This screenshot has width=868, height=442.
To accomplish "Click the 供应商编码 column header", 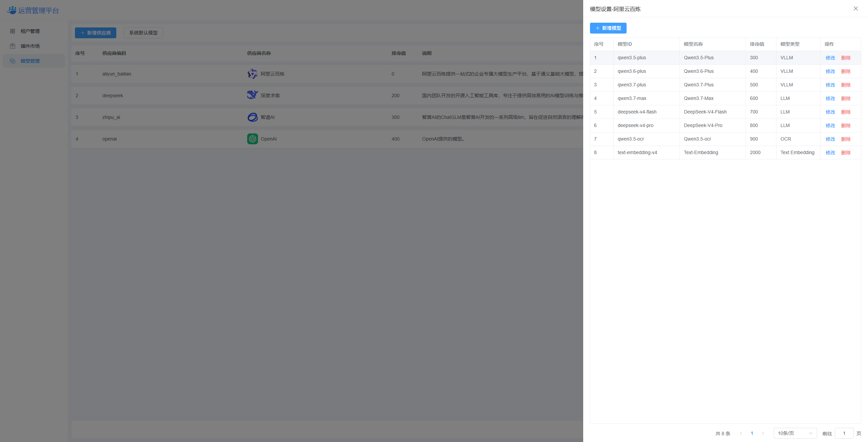I will [x=114, y=53].
